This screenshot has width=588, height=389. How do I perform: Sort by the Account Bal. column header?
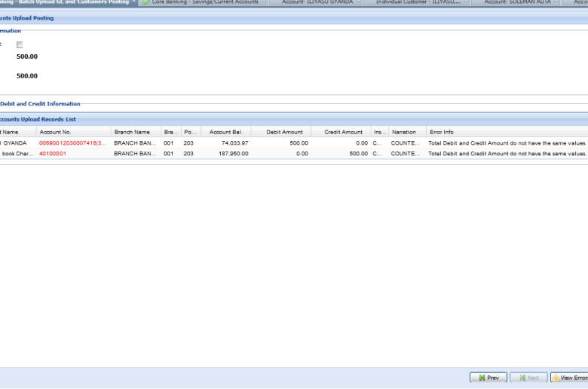(x=225, y=132)
